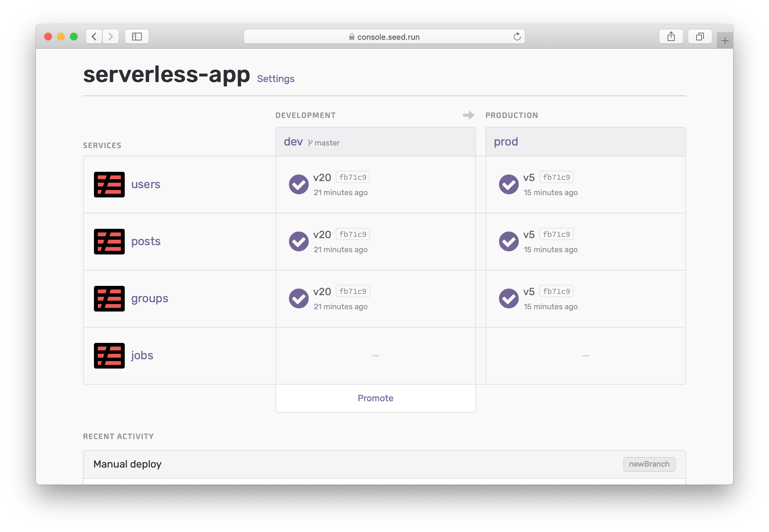
Task: Click the browser share icon
Action: coord(671,37)
